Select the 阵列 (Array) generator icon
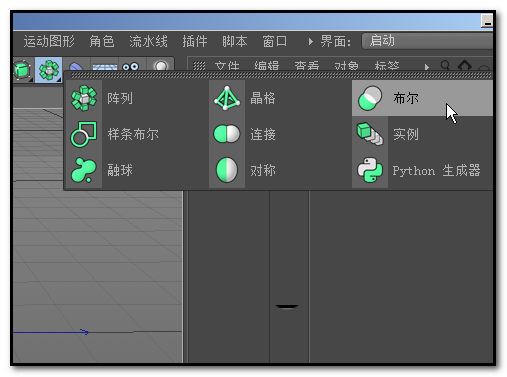Viewport: 507px width, 377px height. point(84,98)
